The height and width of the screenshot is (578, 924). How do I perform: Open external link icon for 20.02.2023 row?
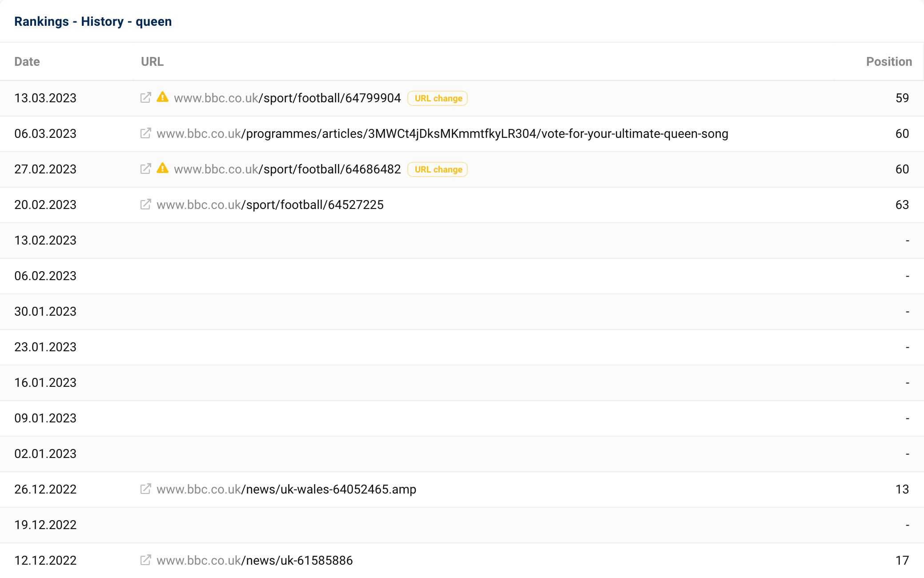point(145,205)
